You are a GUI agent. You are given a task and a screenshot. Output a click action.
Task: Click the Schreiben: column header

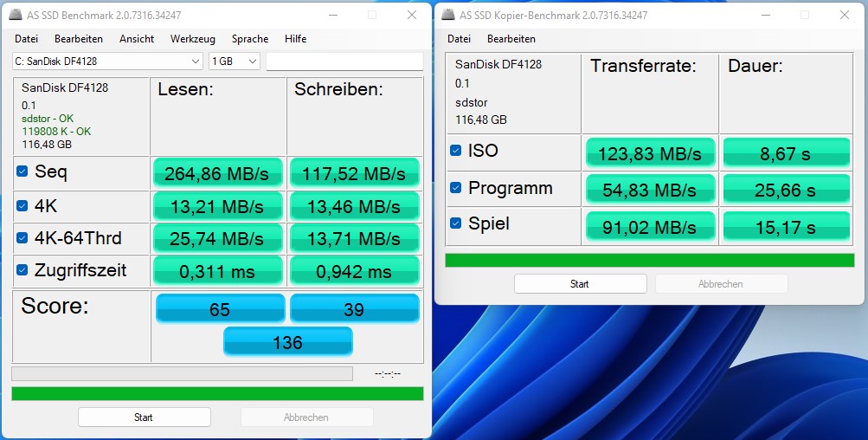coord(338,89)
